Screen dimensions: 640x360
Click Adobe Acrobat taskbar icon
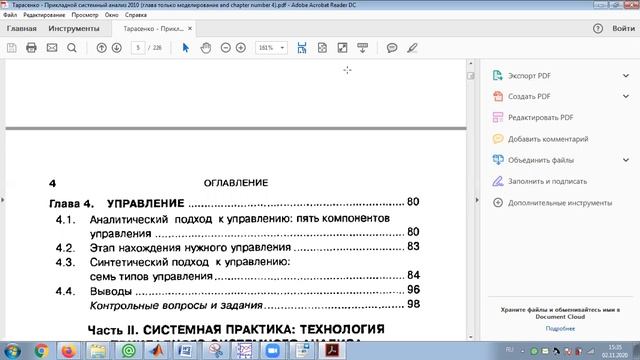pyautogui.click(x=331, y=351)
